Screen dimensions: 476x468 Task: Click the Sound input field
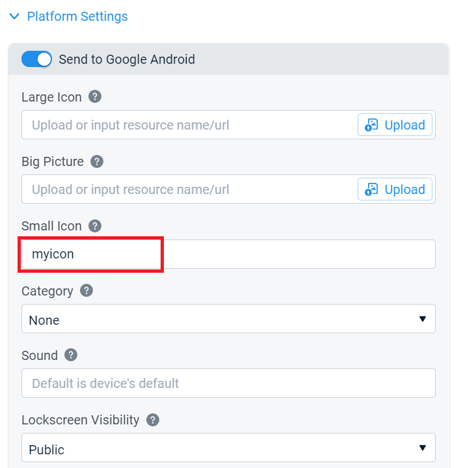(228, 383)
